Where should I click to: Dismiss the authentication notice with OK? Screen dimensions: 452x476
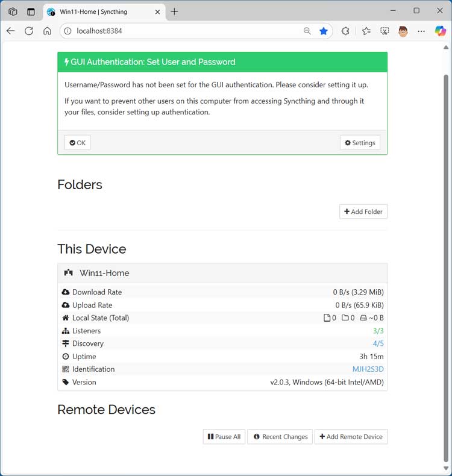77,143
